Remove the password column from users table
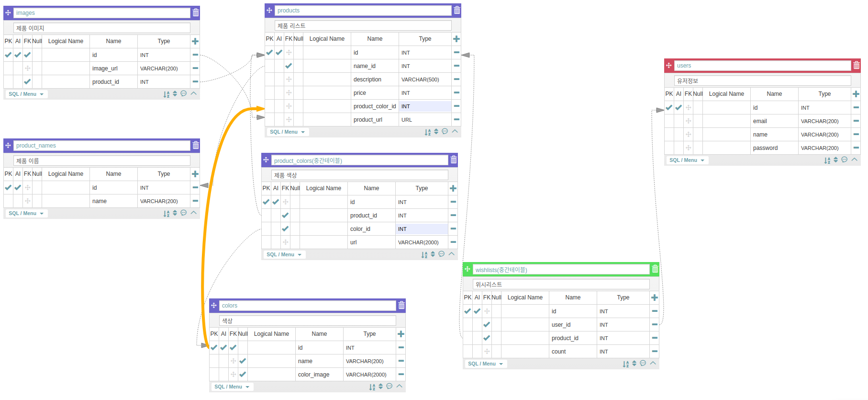Viewport: 868px width, 400px height. [x=856, y=148]
